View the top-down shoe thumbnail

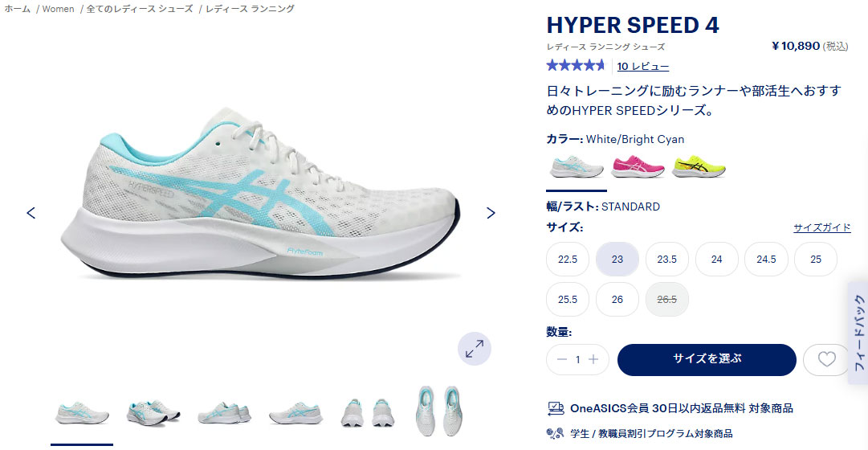[x=440, y=411]
